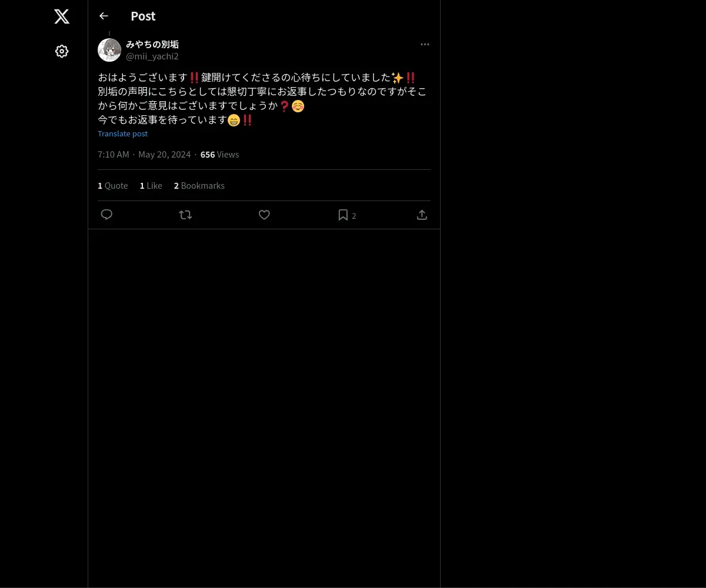
Task: Open the 7:10 AM May 20, 2024 timestamp
Action: coord(144,154)
